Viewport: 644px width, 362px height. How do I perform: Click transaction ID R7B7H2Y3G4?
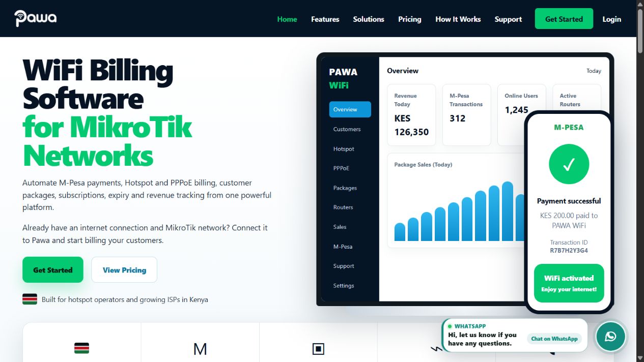coord(569,251)
